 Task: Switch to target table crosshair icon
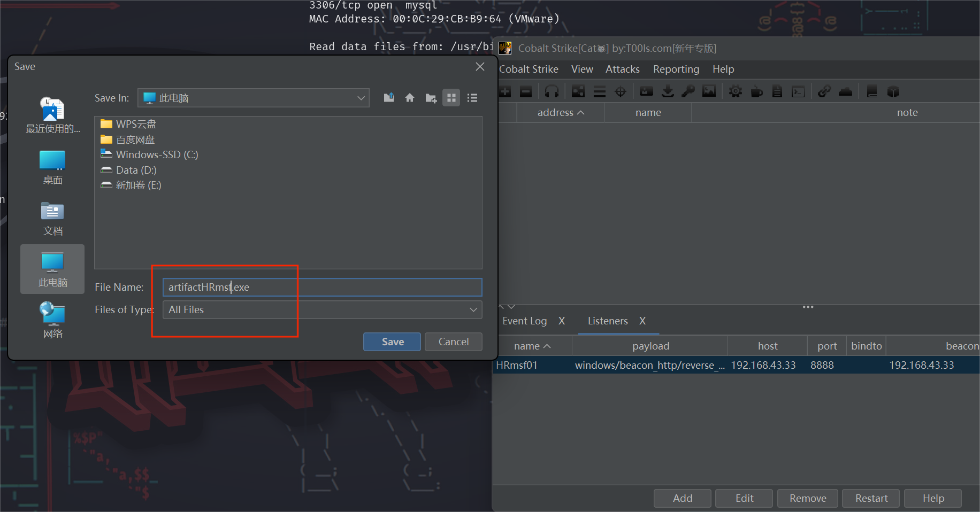[621, 91]
